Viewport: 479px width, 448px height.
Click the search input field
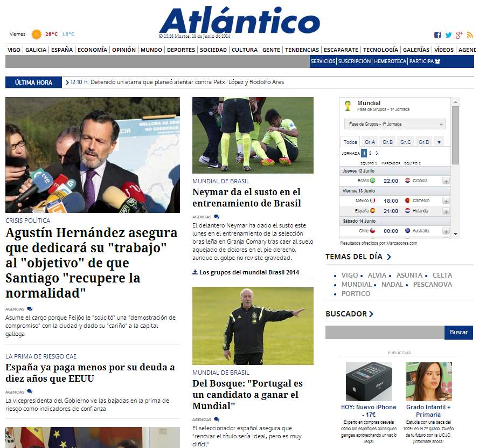[x=385, y=332]
